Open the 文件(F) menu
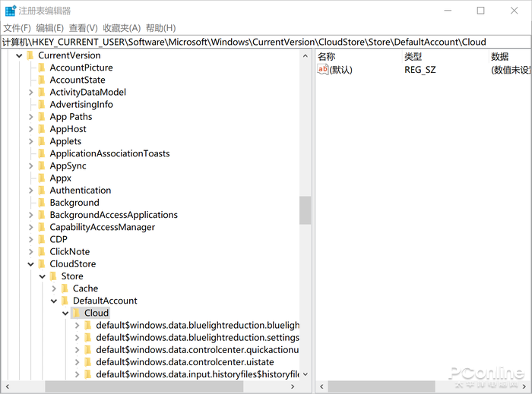 [x=17, y=28]
